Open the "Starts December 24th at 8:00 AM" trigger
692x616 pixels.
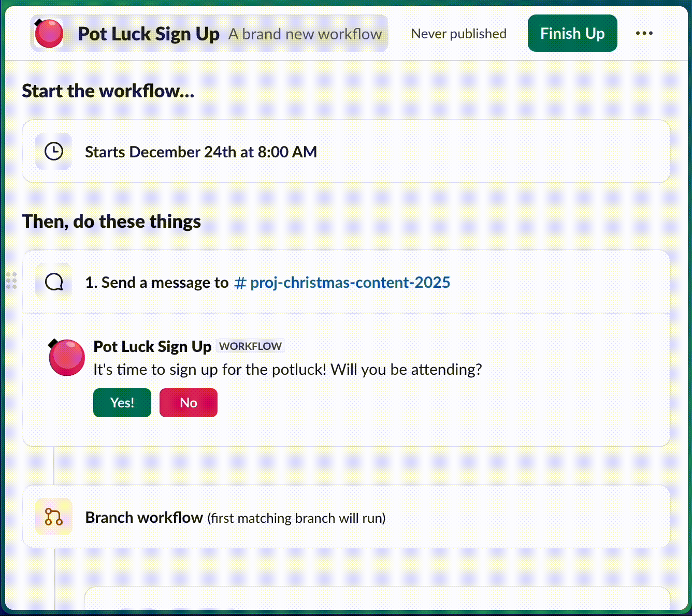coord(201,152)
